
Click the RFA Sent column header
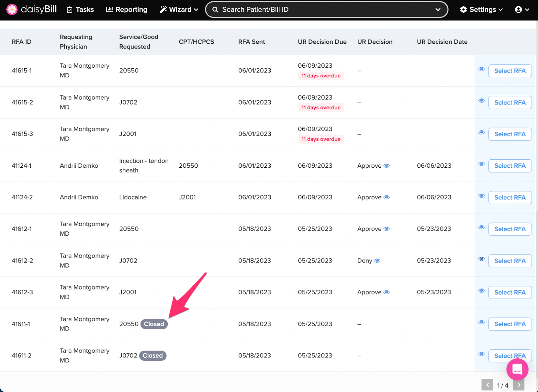coord(252,42)
